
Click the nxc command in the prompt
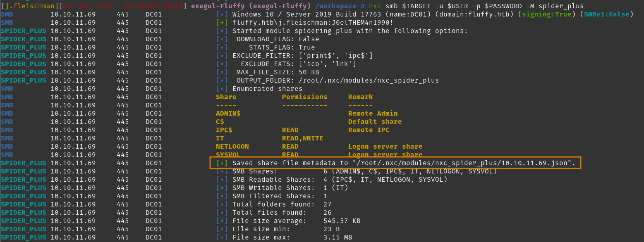pyautogui.click(x=375, y=6)
